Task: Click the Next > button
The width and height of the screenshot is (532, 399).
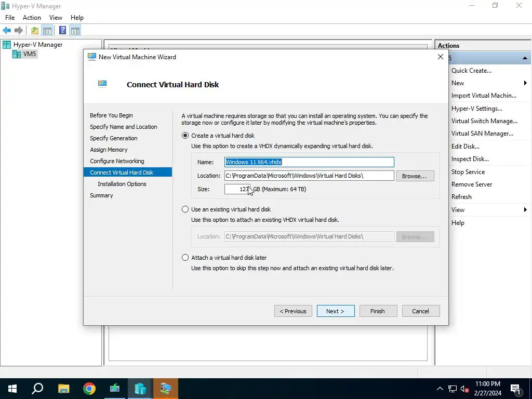Action: [336, 311]
